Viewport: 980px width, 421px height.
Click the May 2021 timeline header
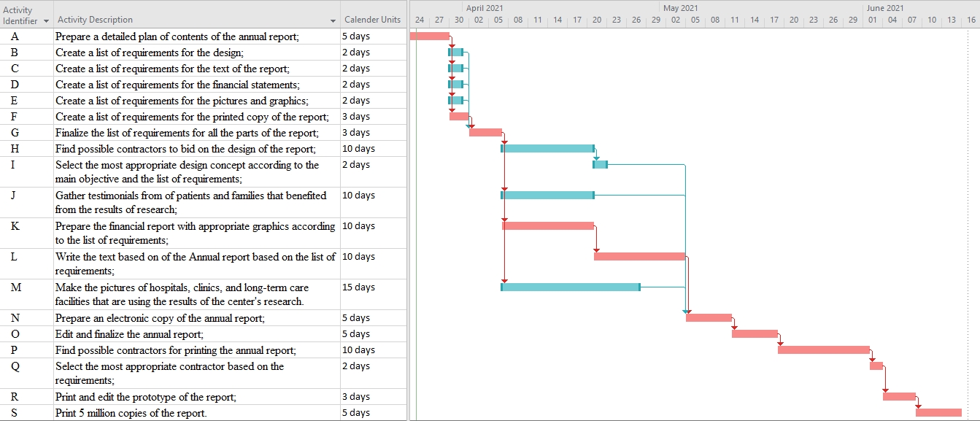click(680, 8)
